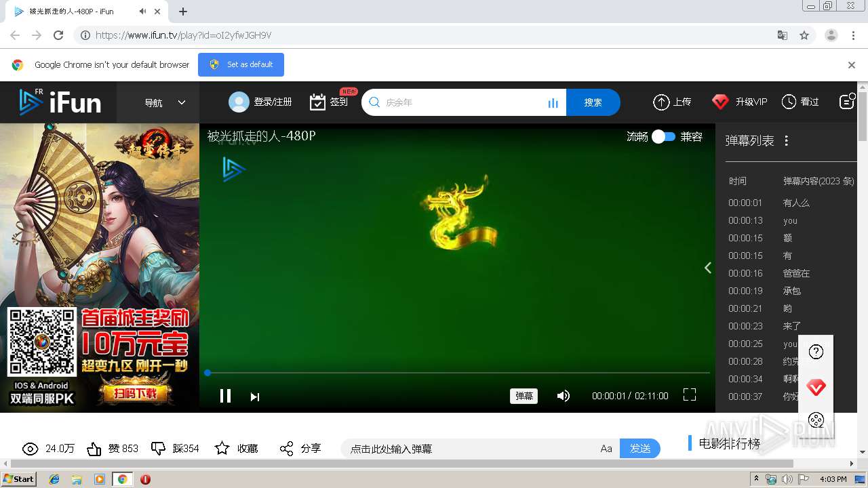
Task: Select the 00:00:13 danmaku row "you"
Action: tap(791, 220)
